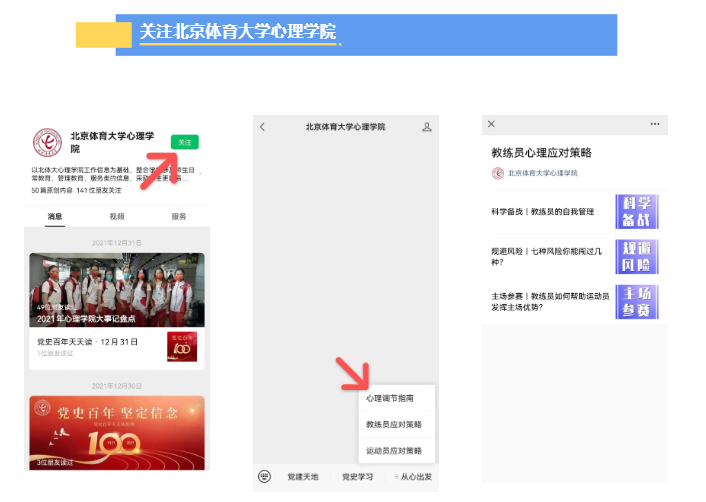This screenshot has height=502, width=706.
Task: Click the 2021年12月31日 date label
Action: [117, 243]
